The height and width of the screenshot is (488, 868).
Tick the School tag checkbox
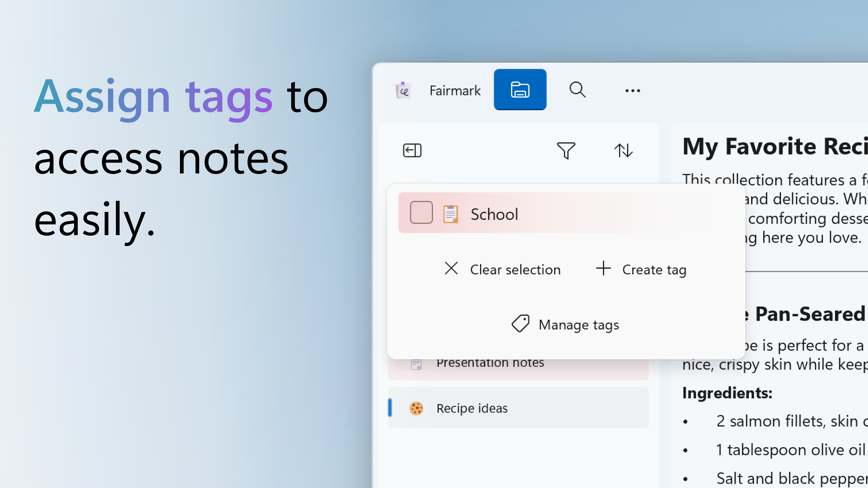tap(421, 213)
